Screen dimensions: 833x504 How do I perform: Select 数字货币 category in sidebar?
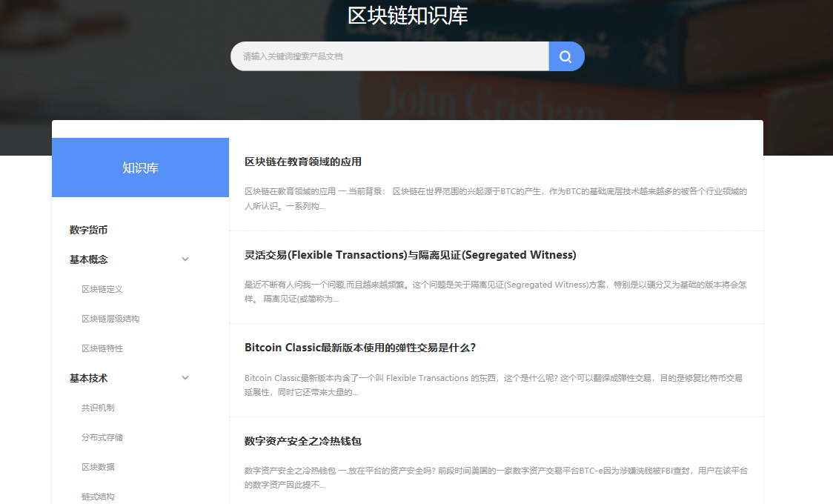(x=89, y=230)
